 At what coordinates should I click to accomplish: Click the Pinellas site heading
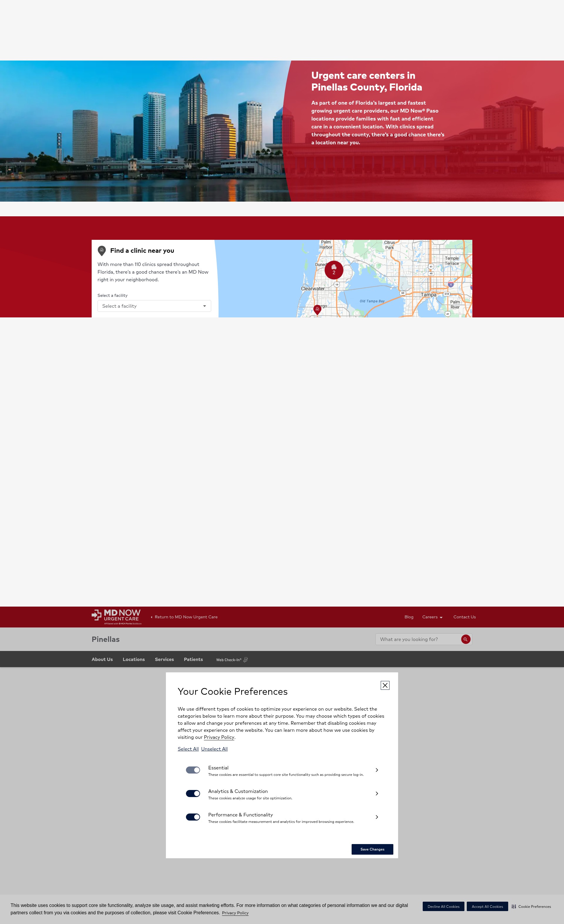point(105,640)
